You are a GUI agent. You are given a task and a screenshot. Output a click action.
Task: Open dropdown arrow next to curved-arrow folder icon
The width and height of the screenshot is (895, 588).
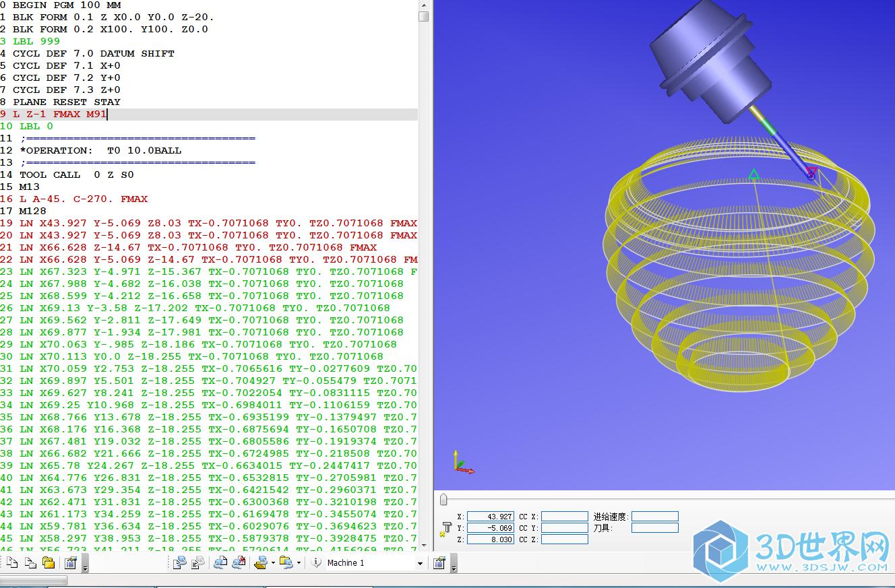coord(299,563)
